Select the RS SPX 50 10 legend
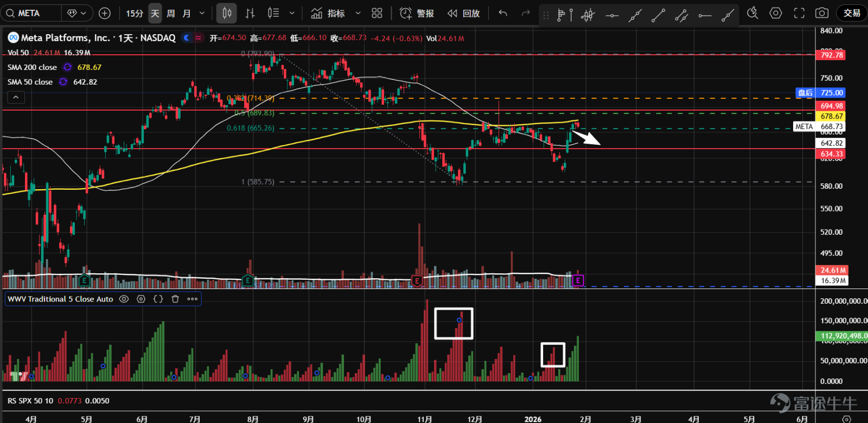868x423 pixels. coord(30,401)
